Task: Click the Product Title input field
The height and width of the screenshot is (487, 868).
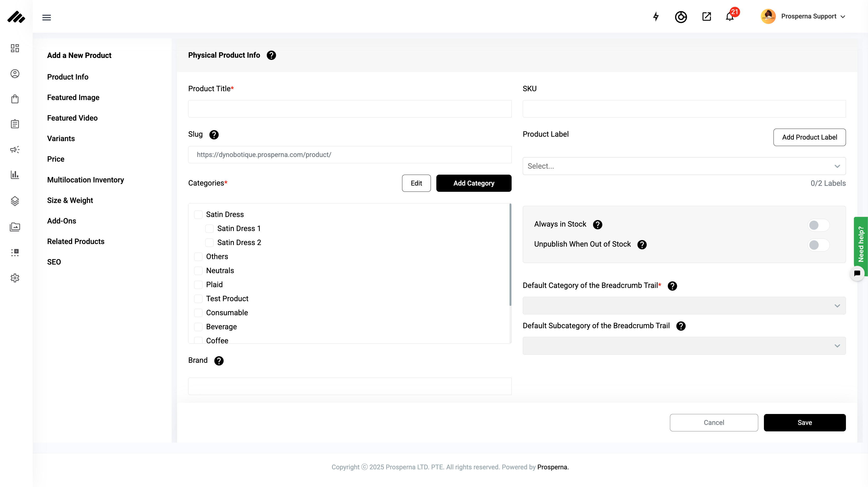Action: [349, 109]
